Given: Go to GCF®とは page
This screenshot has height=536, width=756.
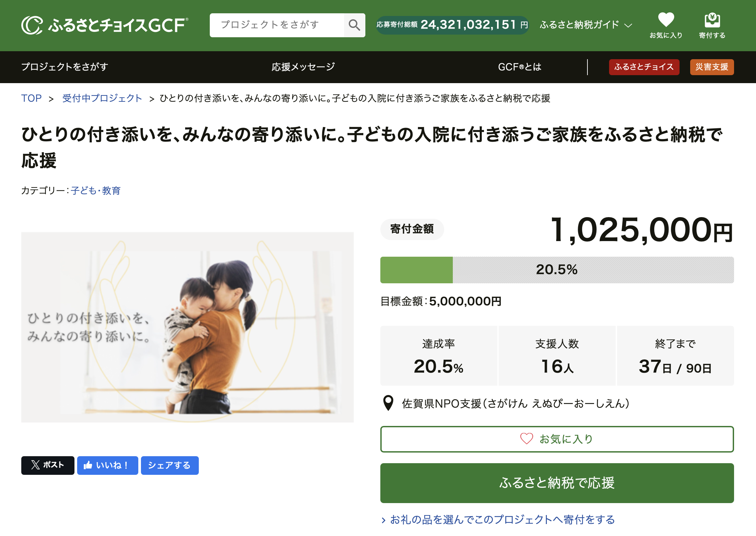Looking at the screenshot, I should click(520, 67).
